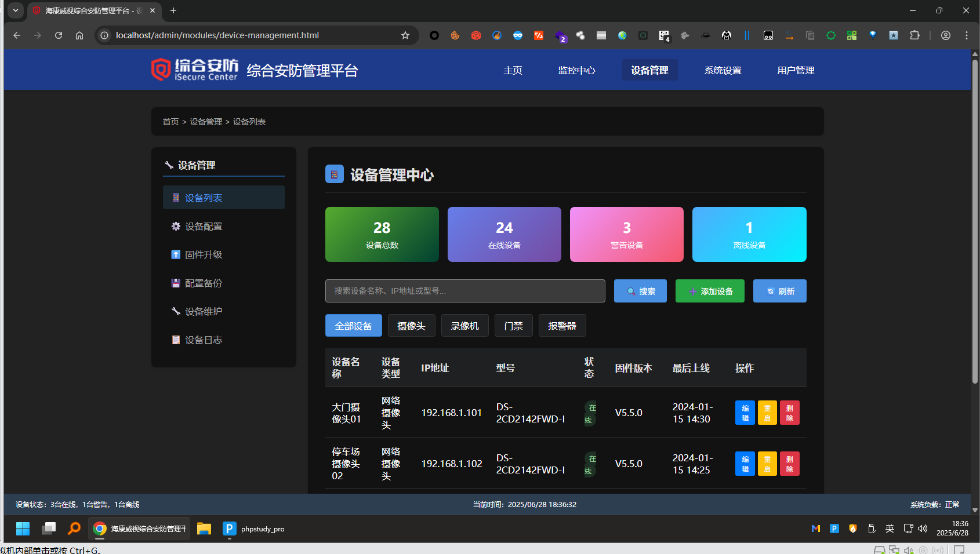The image size is (980, 554).
Task: Click red 删除 button for 停车场摄像头02
Action: 789,464
